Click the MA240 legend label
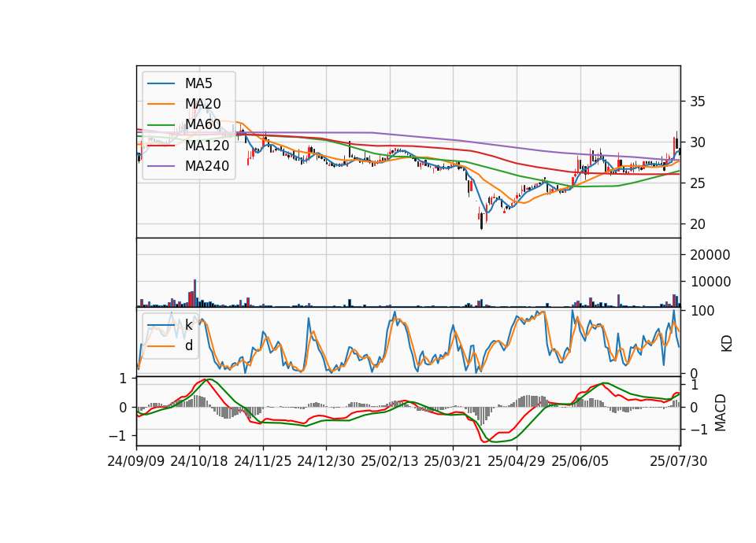Viewport: 756px width, 543px height. tap(207, 166)
